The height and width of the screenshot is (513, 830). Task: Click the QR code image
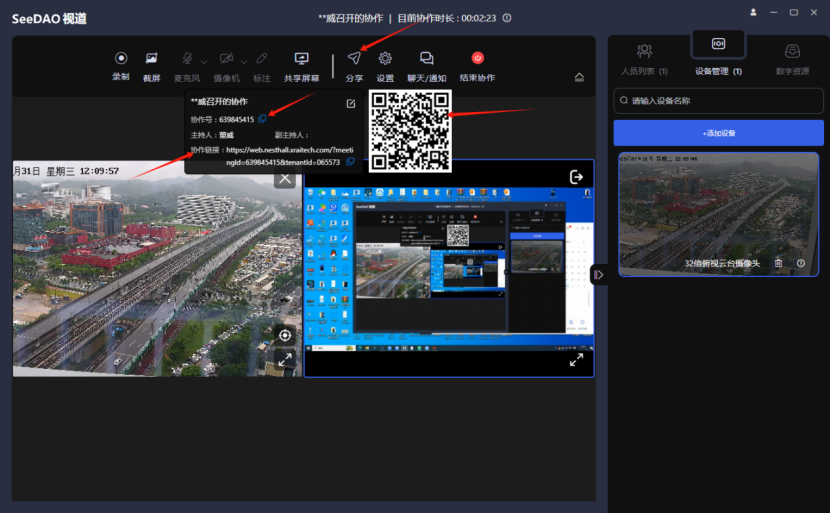(410, 131)
